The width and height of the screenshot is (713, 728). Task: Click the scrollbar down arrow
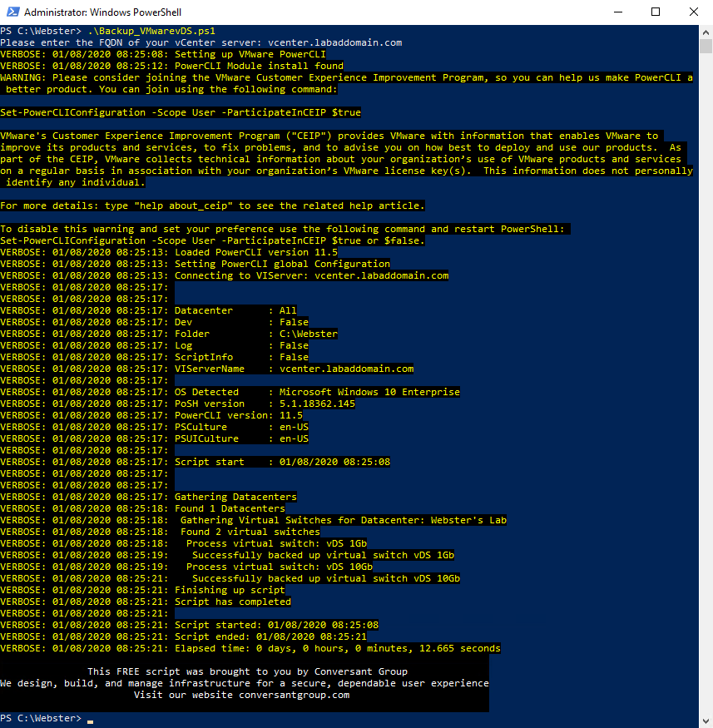pos(706,721)
